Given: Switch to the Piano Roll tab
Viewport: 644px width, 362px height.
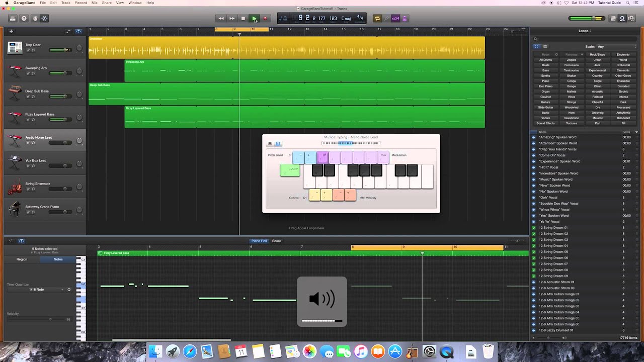Looking at the screenshot, I should click(x=259, y=241).
